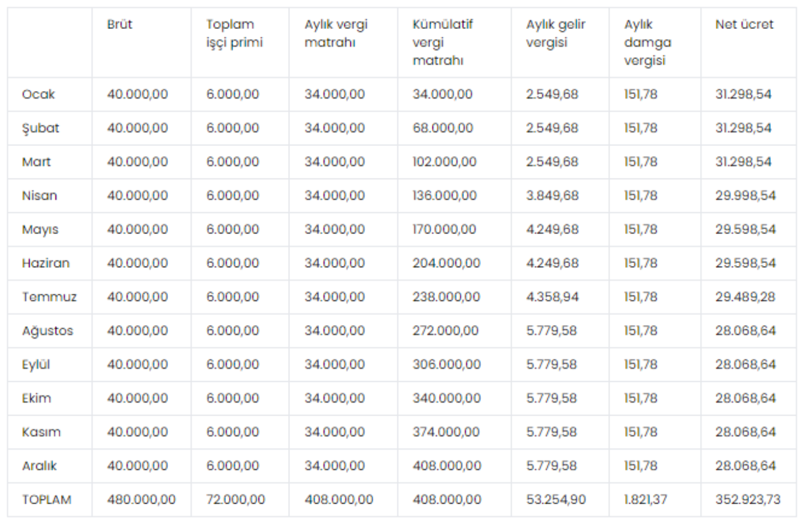The image size is (807, 532).
Task: Select the Aralık row label
Action: (x=40, y=465)
